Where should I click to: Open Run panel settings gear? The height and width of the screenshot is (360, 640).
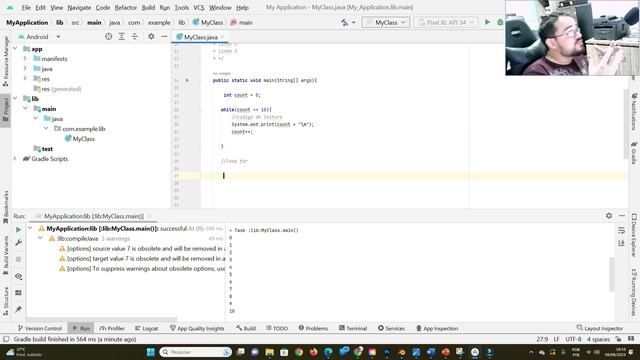[609, 216]
